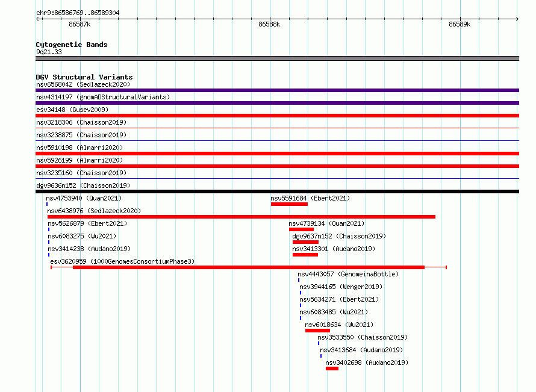Click blue tick under nsv5626879
The image size is (536, 392).
click(x=49, y=229)
